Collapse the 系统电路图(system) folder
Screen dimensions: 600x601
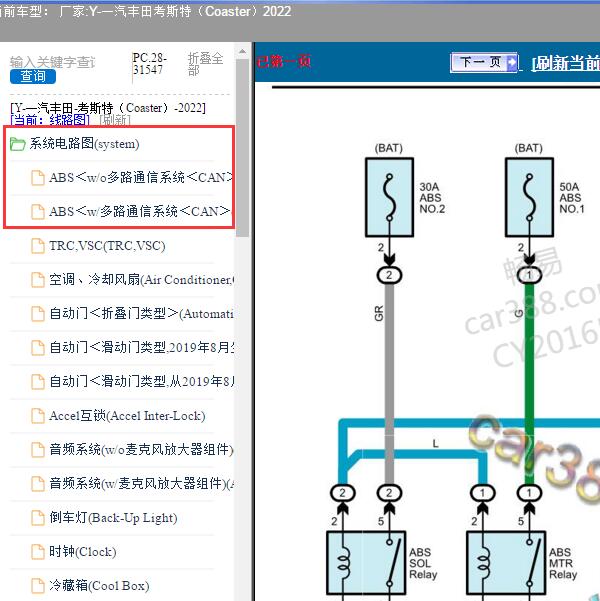tap(84, 144)
